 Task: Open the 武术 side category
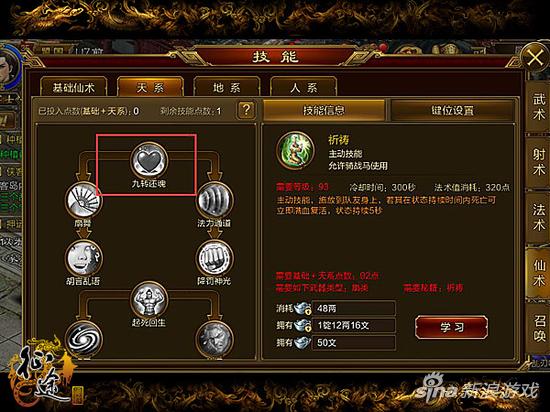[538, 106]
